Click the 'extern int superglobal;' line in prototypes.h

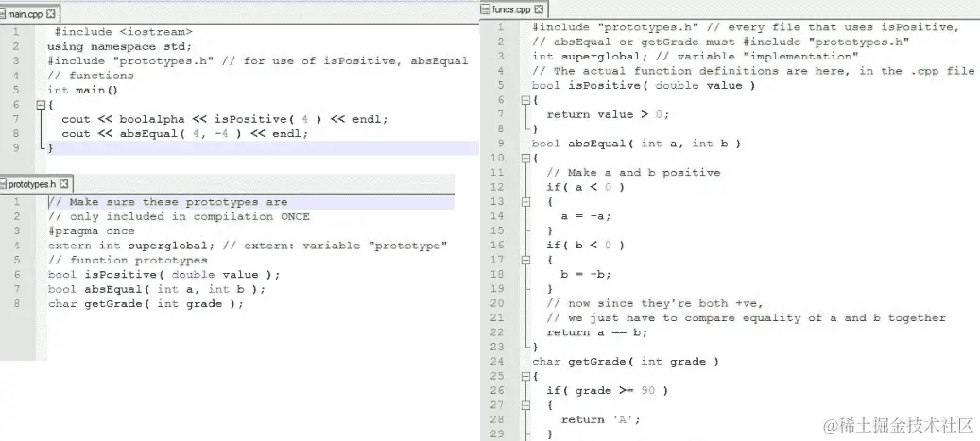click(x=249, y=246)
